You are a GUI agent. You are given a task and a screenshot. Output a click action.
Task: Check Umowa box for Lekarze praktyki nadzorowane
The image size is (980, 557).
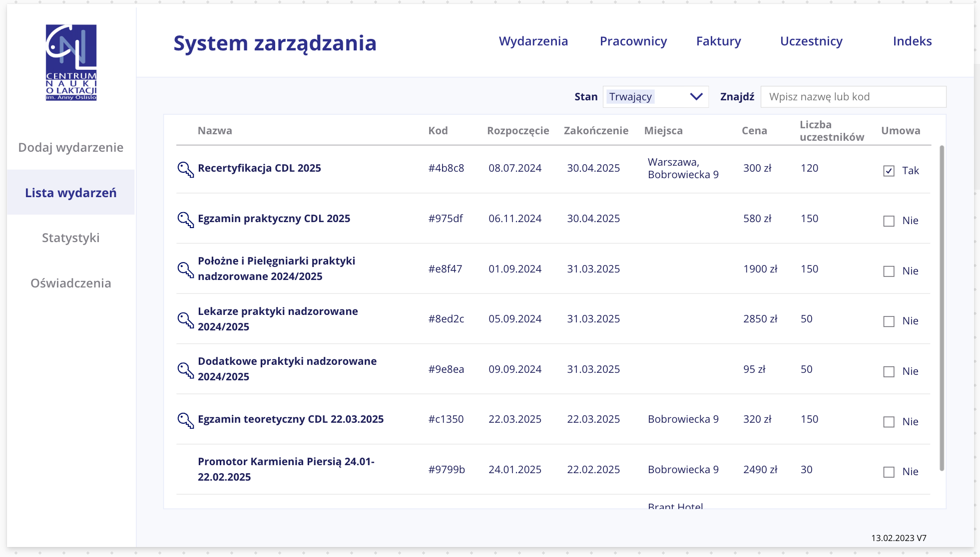(x=889, y=321)
